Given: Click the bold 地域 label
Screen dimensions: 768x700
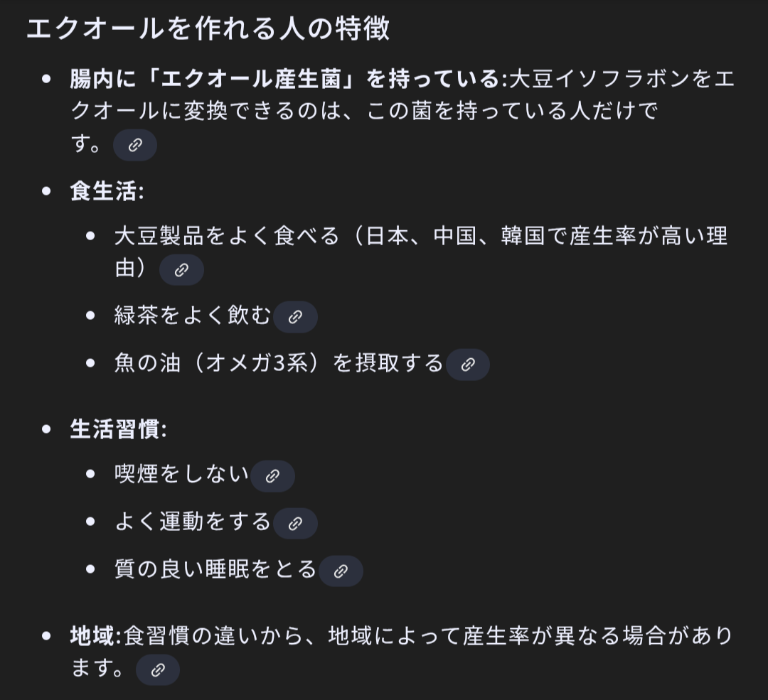Looking at the screenshot, I should [x=93, y=636].
